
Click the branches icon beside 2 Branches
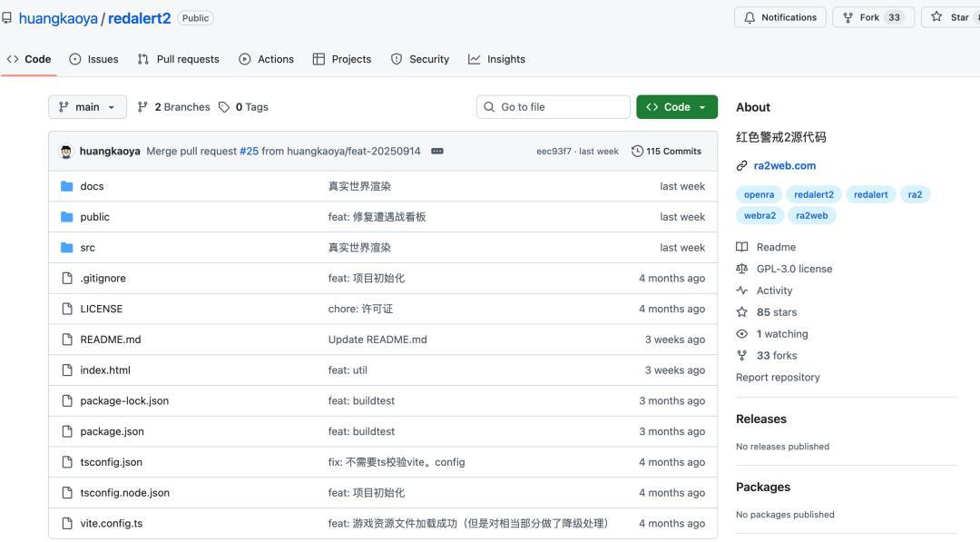[143, 107]
